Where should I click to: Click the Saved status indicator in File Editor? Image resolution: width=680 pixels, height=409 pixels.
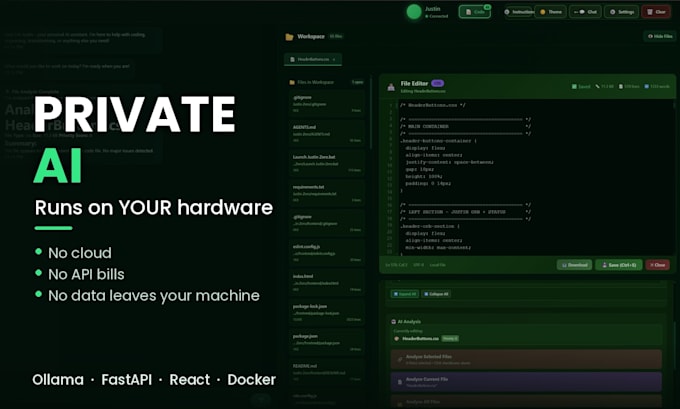(581, 86)
